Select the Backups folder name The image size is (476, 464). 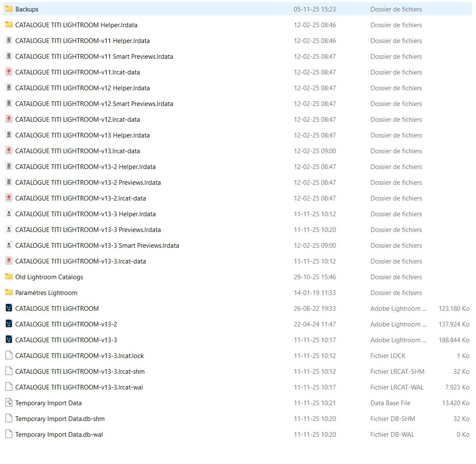27,9
